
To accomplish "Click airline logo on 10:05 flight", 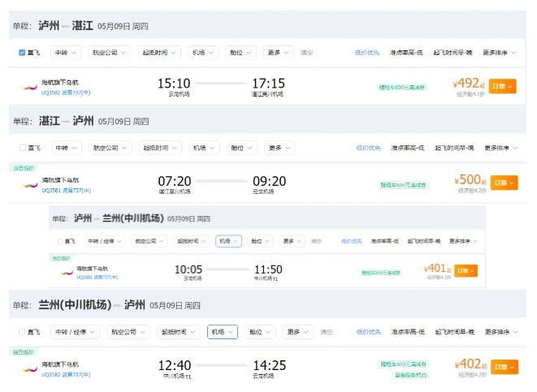I will point(67,272).
